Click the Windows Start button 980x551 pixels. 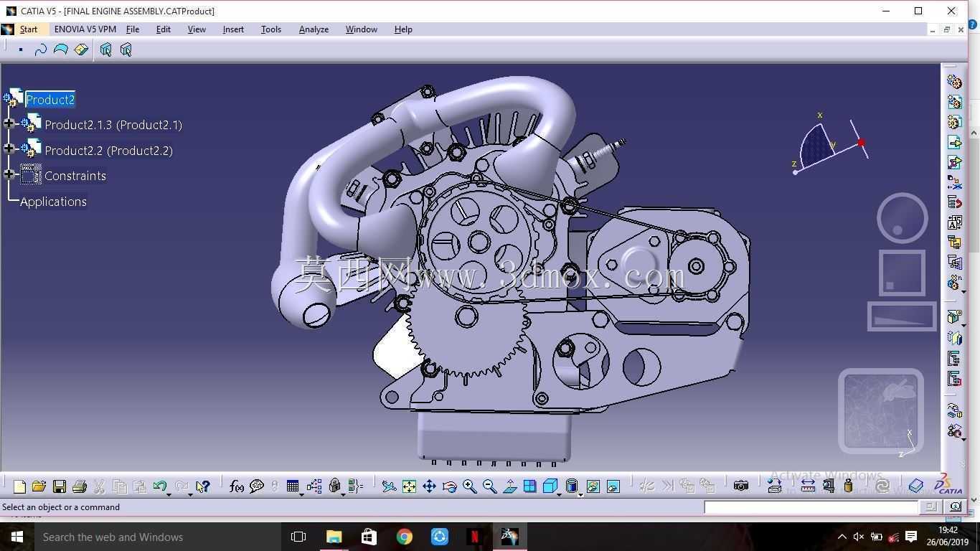pyautogui.click(x=17, y=537)
